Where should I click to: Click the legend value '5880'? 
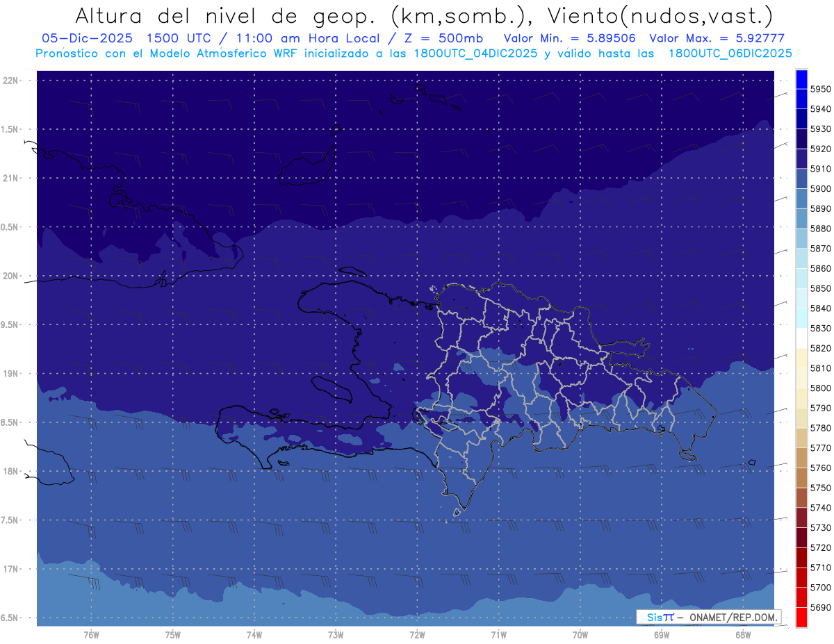pyautogui.click(x=821, y=229)
